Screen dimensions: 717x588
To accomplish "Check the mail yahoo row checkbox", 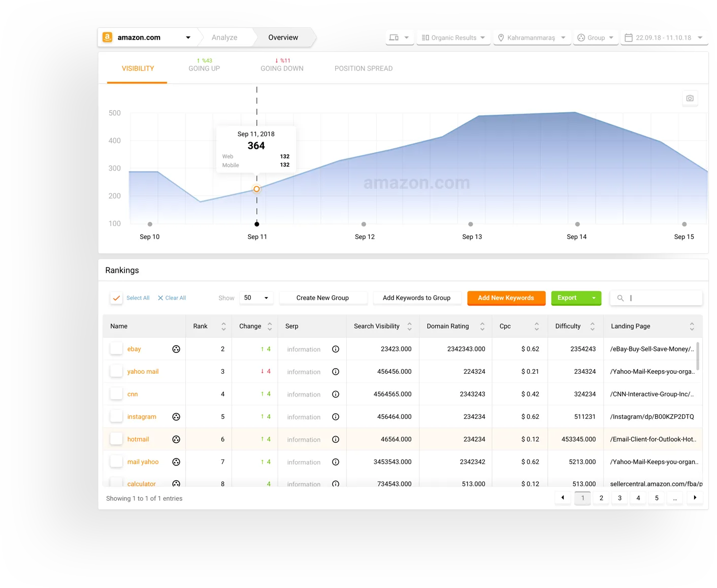I will click(x=116, y=462).
